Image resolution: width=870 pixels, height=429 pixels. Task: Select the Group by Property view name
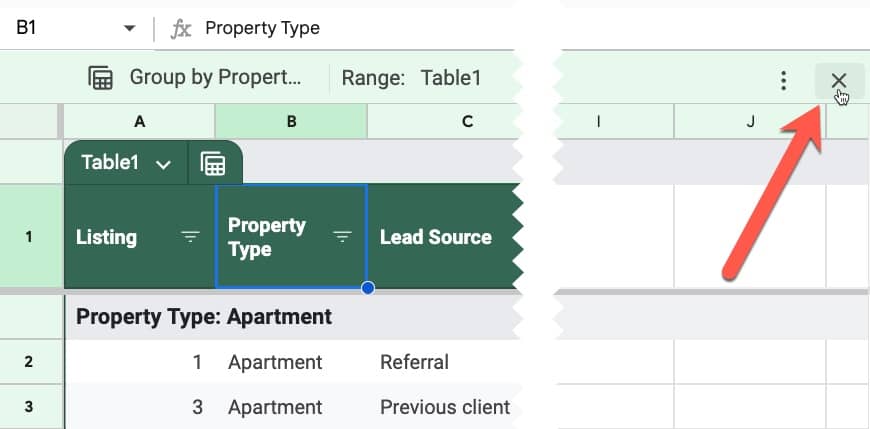click(x=215, y=78)
